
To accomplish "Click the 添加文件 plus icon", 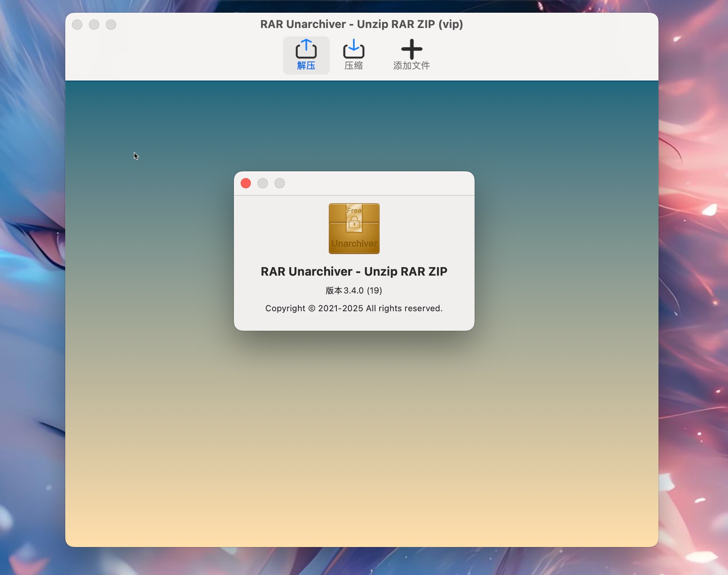I will point(411,49).
